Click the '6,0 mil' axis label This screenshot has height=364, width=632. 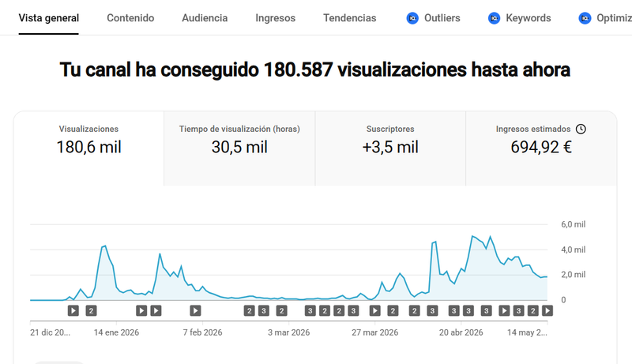coord(574,224)
